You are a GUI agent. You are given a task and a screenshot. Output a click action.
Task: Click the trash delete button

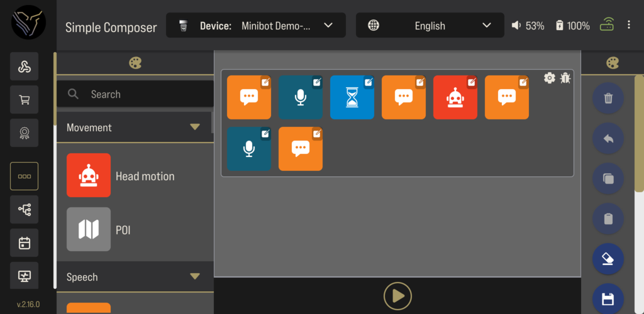point(608,99)
